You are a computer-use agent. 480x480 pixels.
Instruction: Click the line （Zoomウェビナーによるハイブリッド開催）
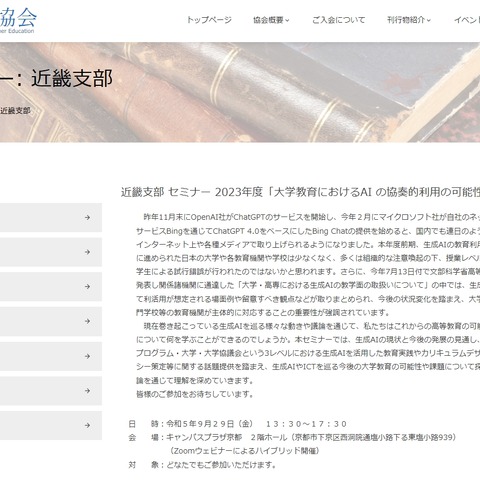(x=244, y=451)
